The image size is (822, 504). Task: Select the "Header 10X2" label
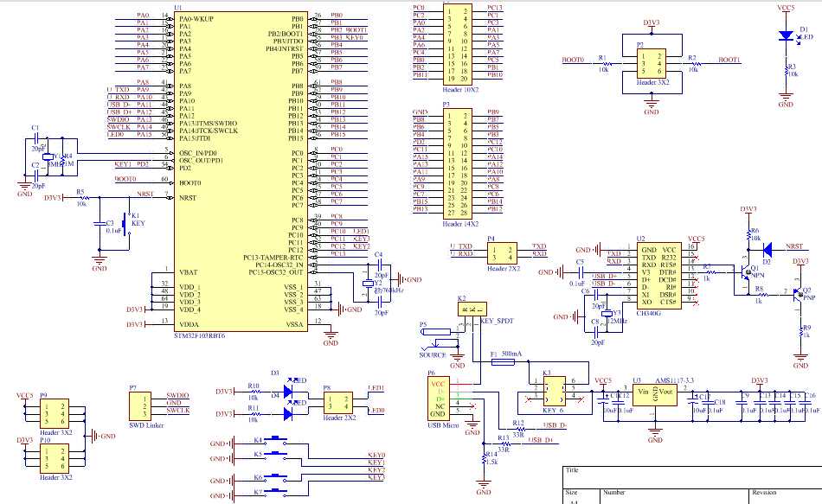460,90
